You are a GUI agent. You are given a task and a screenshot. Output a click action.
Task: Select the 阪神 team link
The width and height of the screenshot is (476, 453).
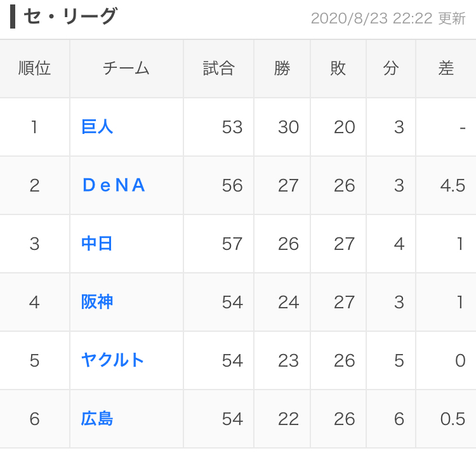pyautogui.click(x=97, y=302)
